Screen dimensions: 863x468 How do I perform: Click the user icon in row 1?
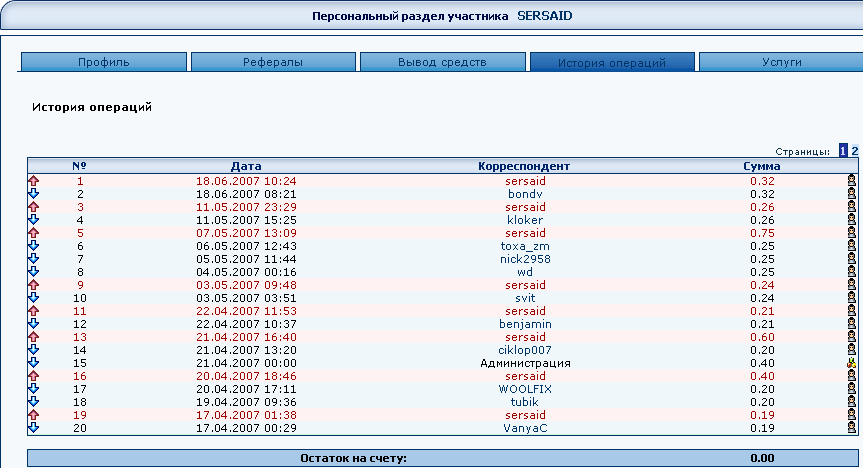[x=851, y=181]
